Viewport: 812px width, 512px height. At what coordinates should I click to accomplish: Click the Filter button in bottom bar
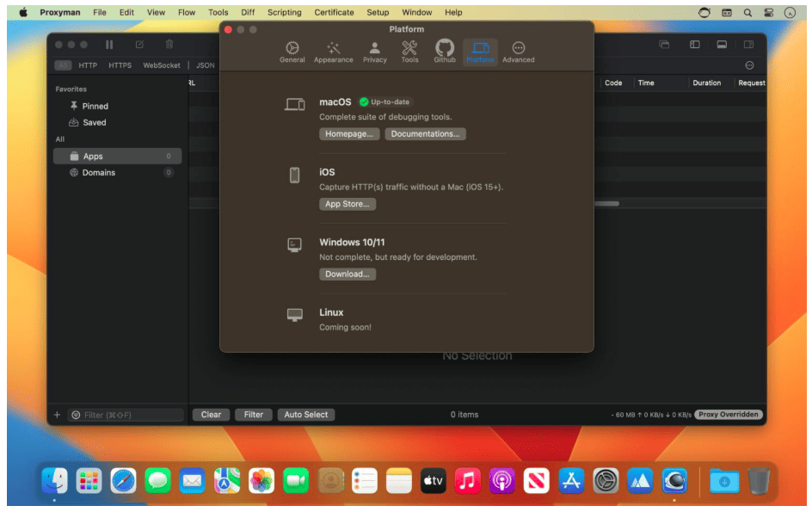click(253, 414)
